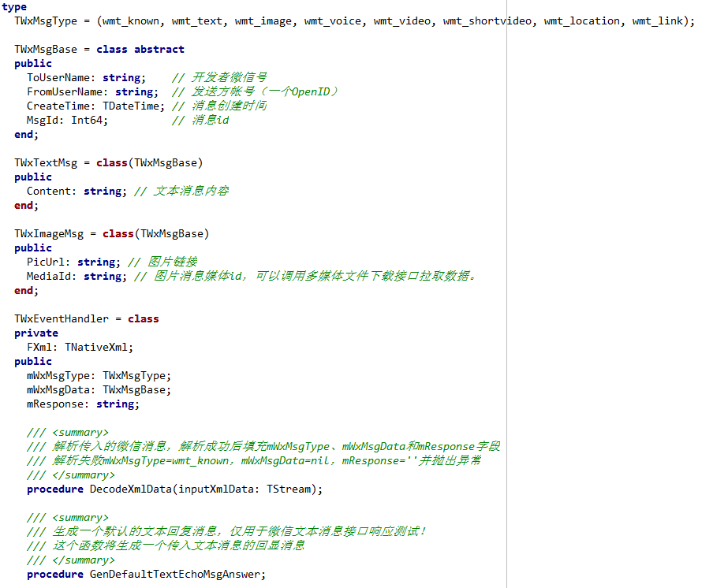Click the TWxImageMsg class name
The image size is (713, 588).
point(49,233)
